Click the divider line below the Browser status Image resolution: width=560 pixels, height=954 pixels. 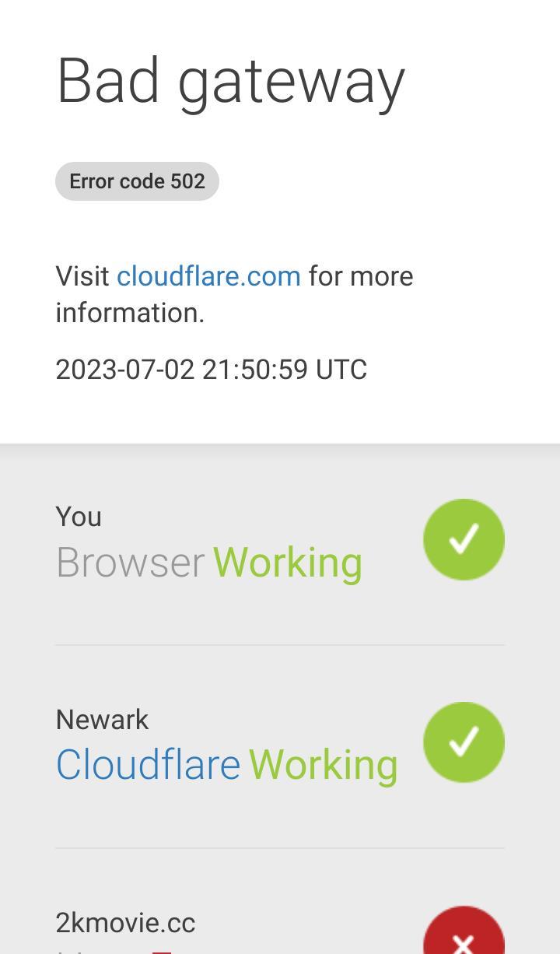[x=280, y=644]
